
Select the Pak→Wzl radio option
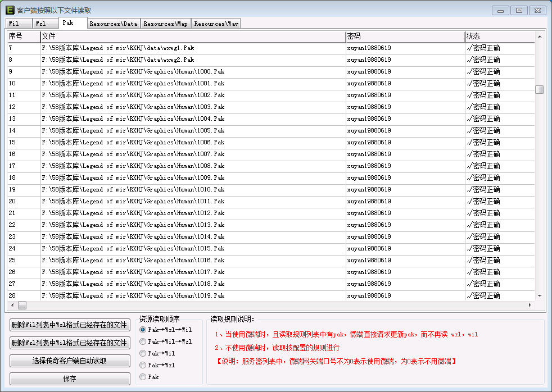click(143, 365)
